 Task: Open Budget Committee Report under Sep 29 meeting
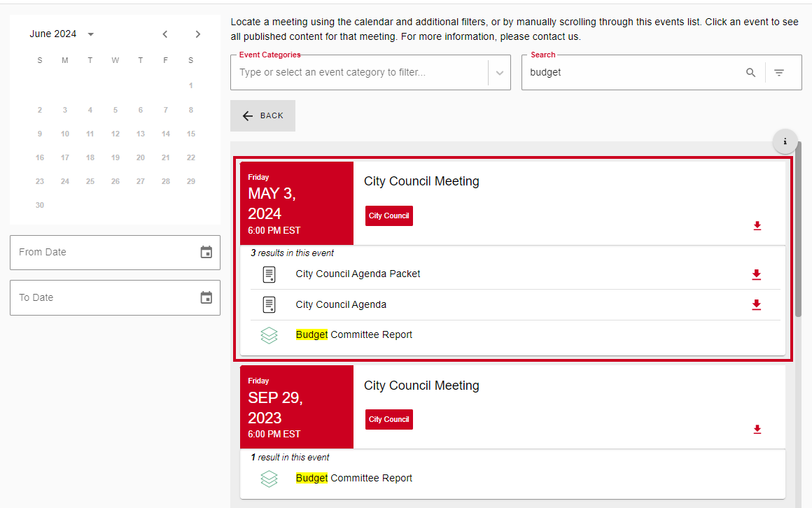(x=353, y=478)
